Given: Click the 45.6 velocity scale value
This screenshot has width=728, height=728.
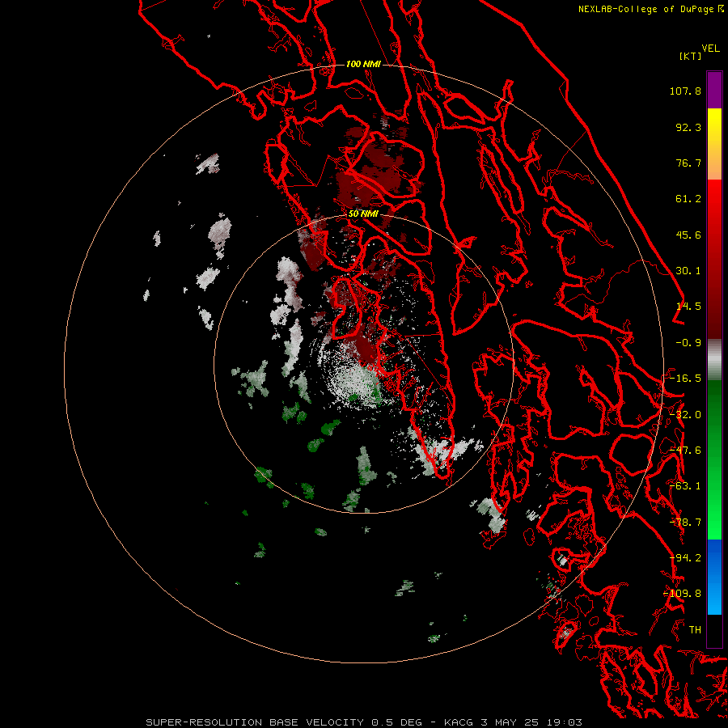Looking at the screenshot, I should click(688, 235).
